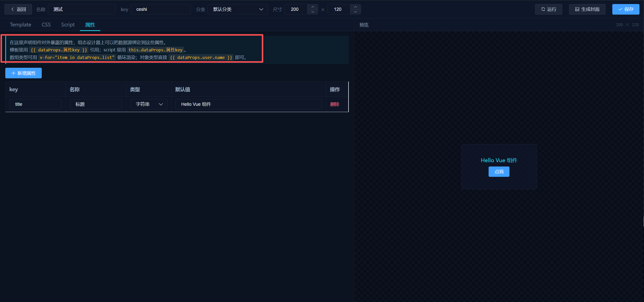Click the {{ dataProps.属性key }} code snippet
Viewport: 644px width, 302px height.
[59, 50]
